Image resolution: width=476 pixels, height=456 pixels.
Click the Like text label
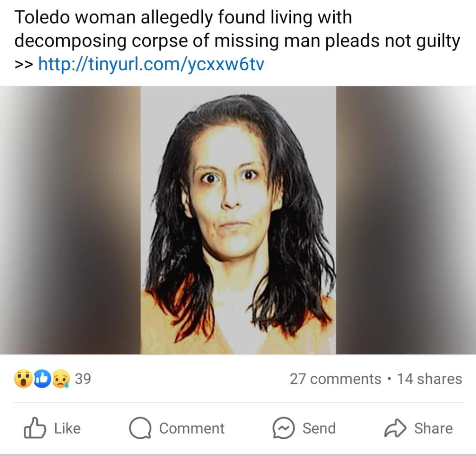(x=67, y=429)
